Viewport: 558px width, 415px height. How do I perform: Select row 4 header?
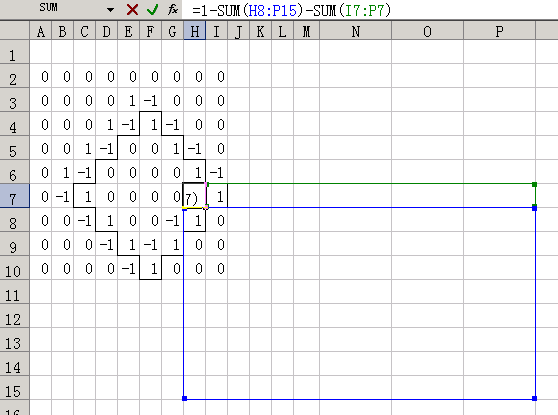(14, 124)
